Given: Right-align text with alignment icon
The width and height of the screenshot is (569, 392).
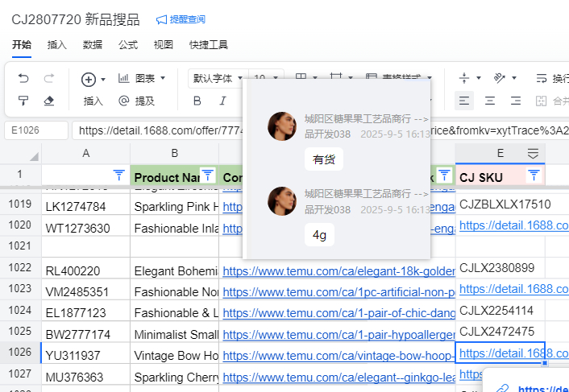Looking at the screenshot, I should click(x=516, y=101).
